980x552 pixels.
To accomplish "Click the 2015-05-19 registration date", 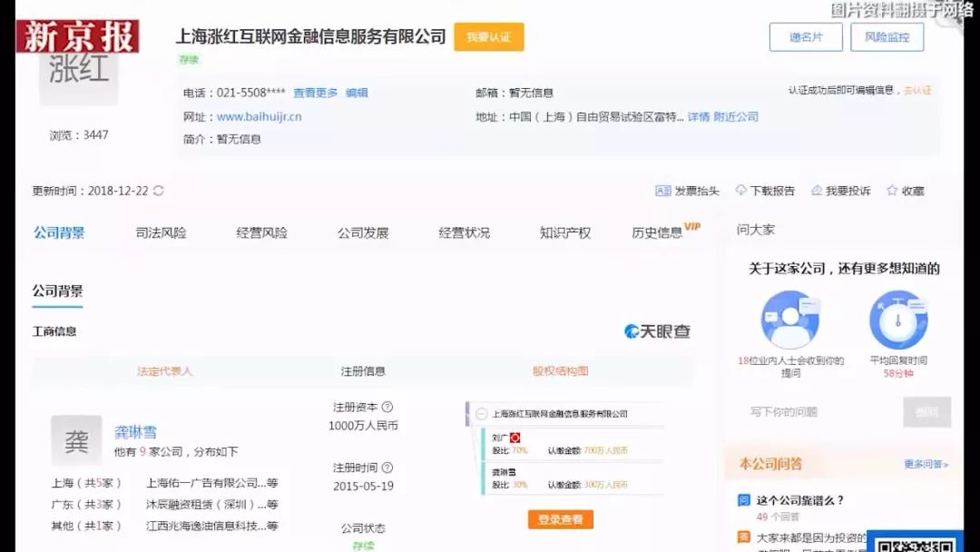I will (363, 487).
